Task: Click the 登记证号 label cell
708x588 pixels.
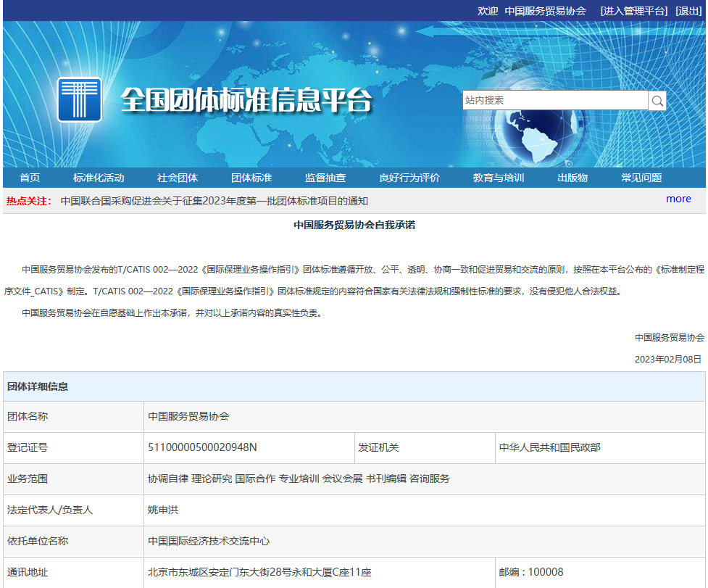Action: click(x=74, y=447)
